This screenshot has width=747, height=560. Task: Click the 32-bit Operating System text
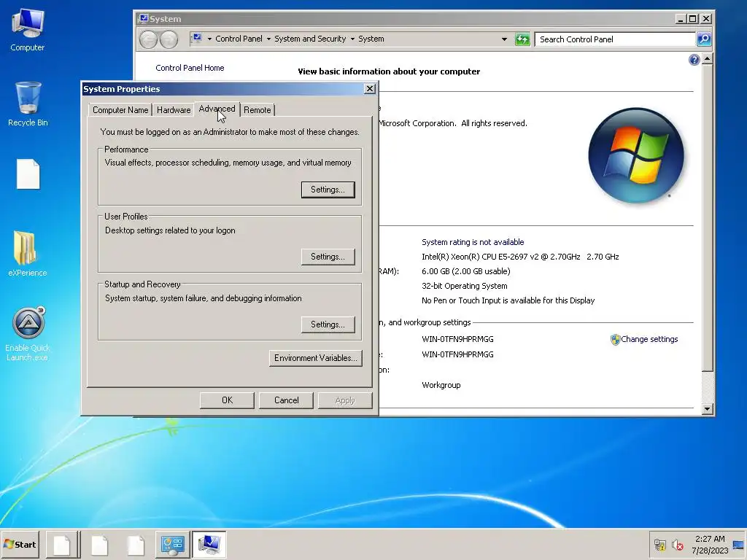[x=465, y=286]
